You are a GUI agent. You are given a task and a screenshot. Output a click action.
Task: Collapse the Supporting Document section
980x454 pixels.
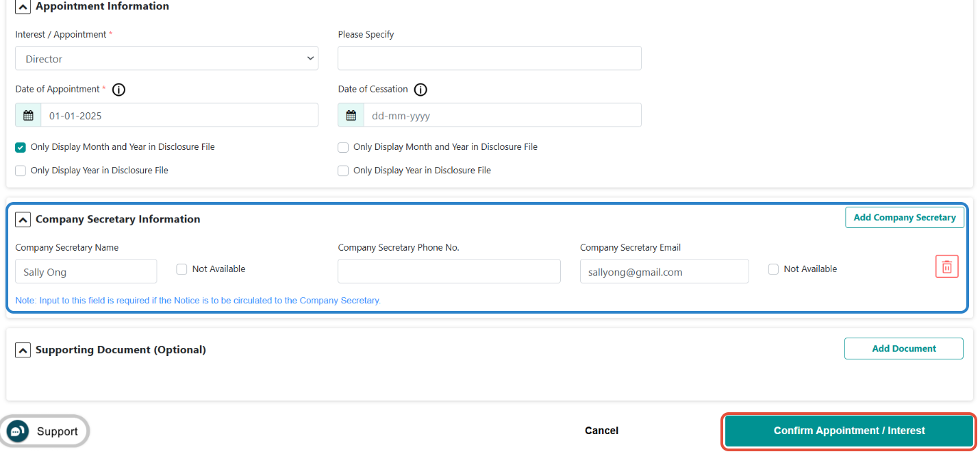coord(23,351)
